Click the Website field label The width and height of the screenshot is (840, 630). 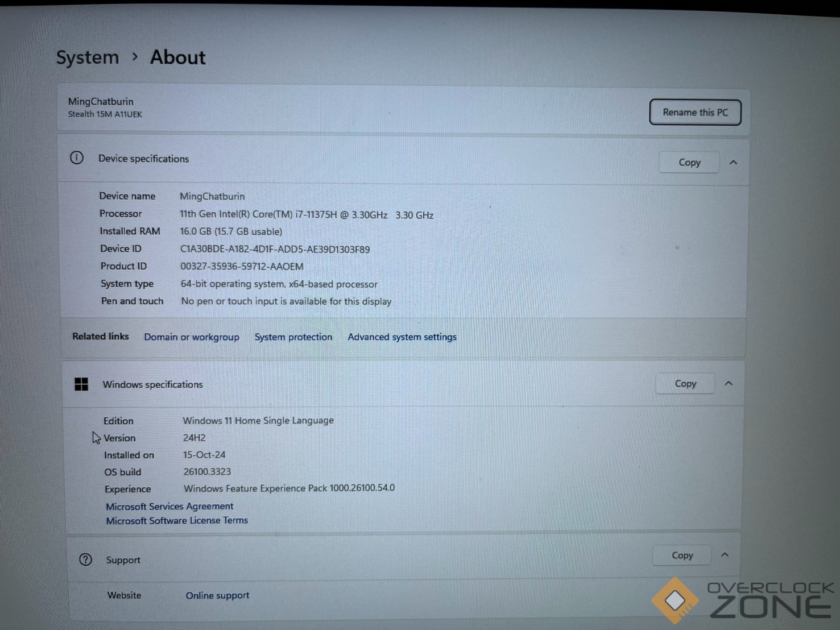coord(124,595)
